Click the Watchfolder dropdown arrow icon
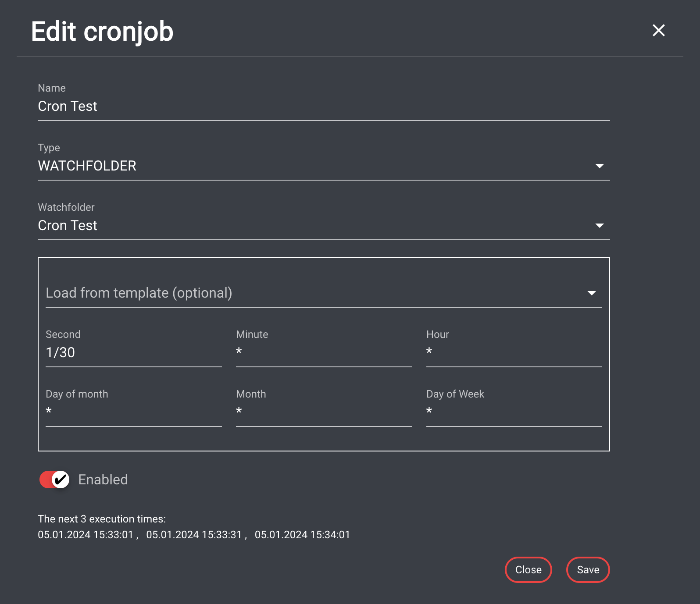This screenshot has width=700, height=604. point(599,226)
